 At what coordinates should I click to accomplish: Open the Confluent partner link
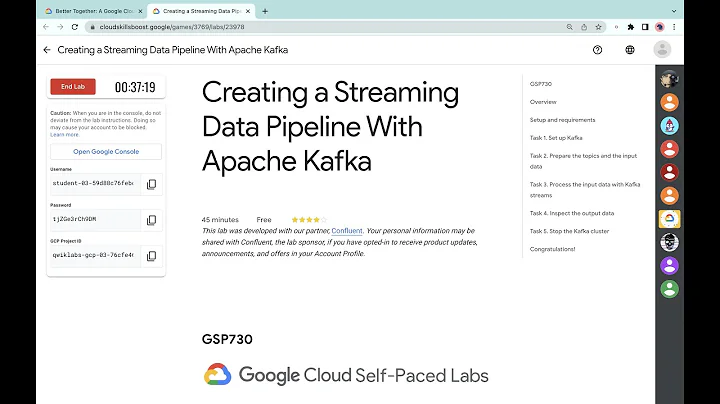point(347,231)
